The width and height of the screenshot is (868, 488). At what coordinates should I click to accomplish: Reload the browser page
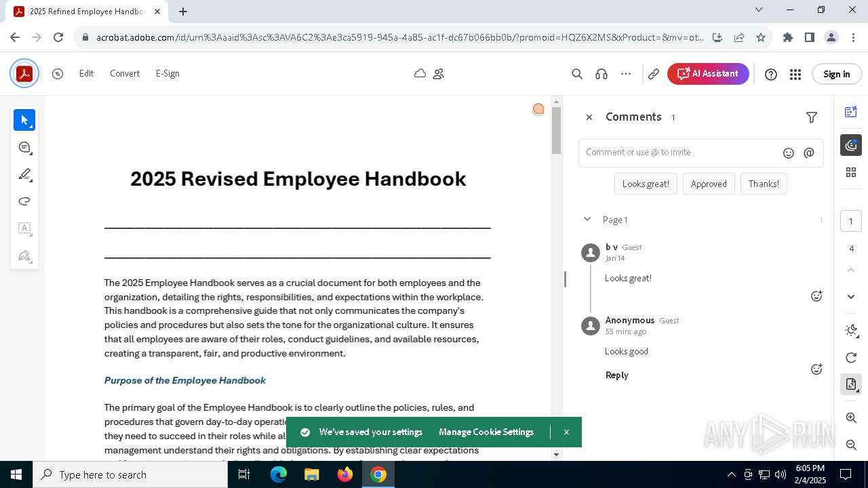point(58,38)
